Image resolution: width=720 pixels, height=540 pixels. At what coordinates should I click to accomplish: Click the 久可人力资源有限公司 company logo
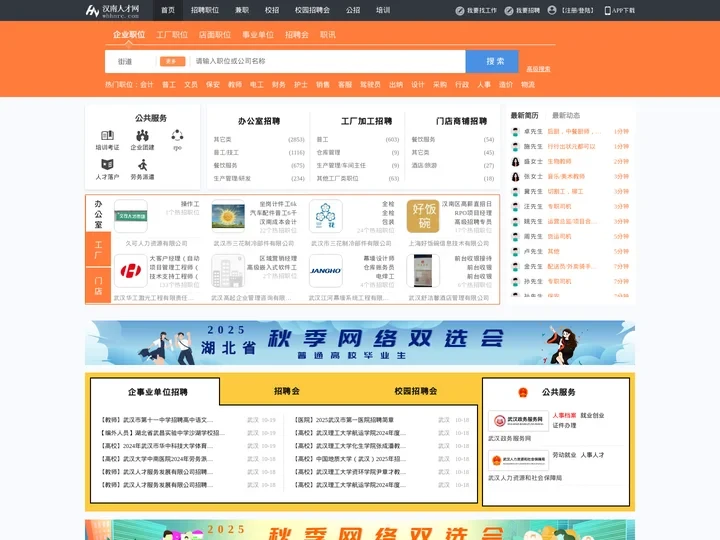(131, 216)
